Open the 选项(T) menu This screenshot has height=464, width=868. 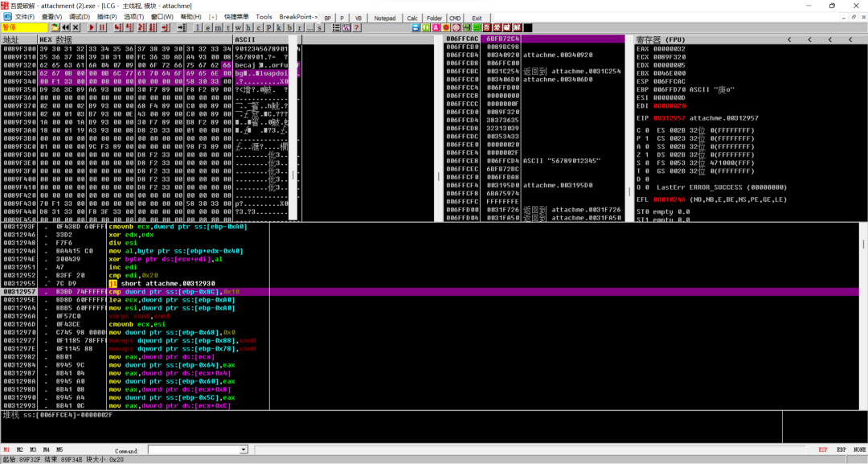pos(133,17)
